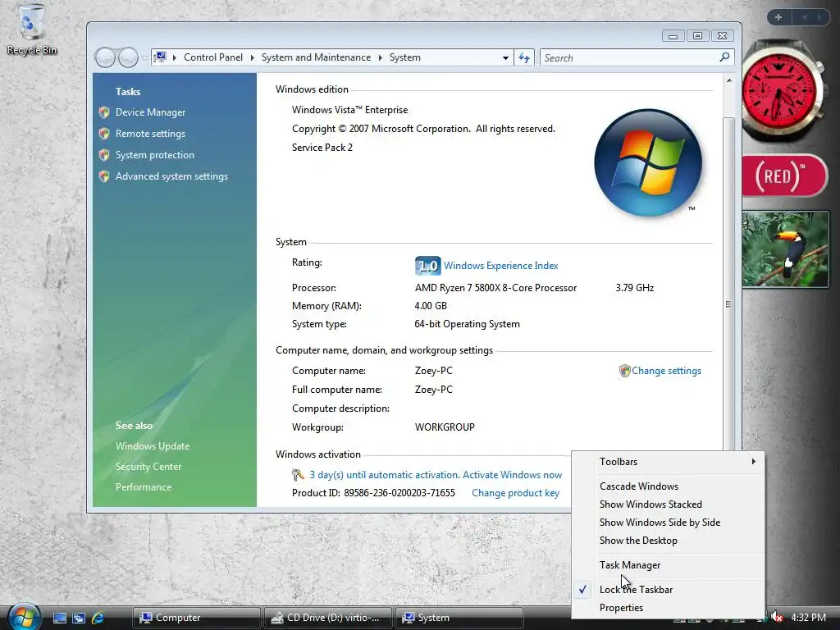Image resolution: width=840 pixels, height=630 pixels.
Task: Click the shield icon beside System protection
Action: (104, 155)
